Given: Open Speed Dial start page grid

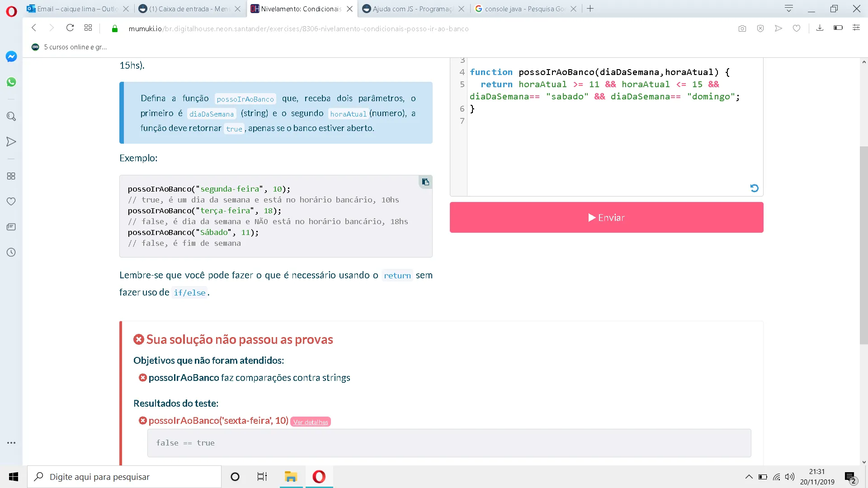Looking at the screenshot, I should [x=88, y=28].
